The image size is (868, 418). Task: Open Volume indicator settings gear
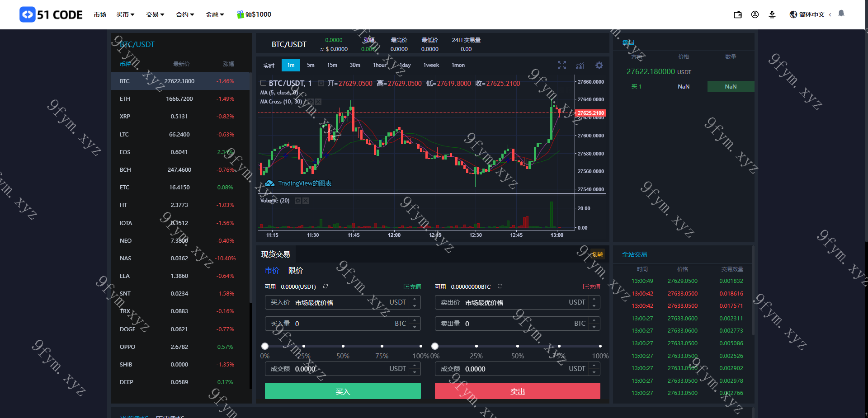pos(298,201)
